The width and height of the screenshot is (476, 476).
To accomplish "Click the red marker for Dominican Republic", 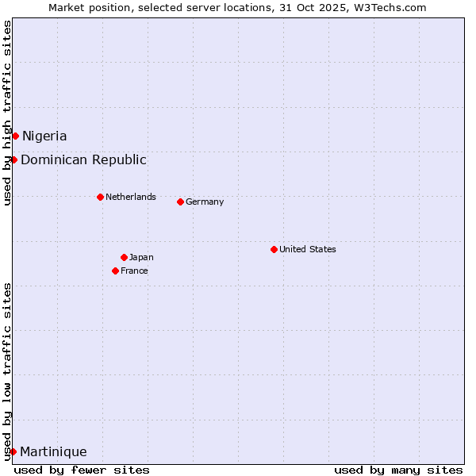I will 13,159.
